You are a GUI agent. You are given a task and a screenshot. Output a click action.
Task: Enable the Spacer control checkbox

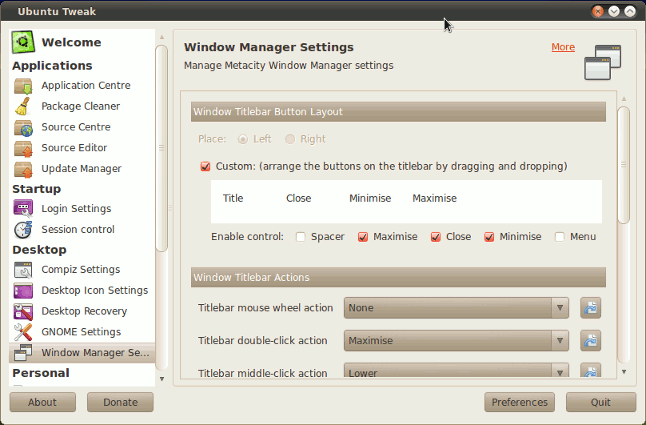pyautogui.click(x=301, y=237)
